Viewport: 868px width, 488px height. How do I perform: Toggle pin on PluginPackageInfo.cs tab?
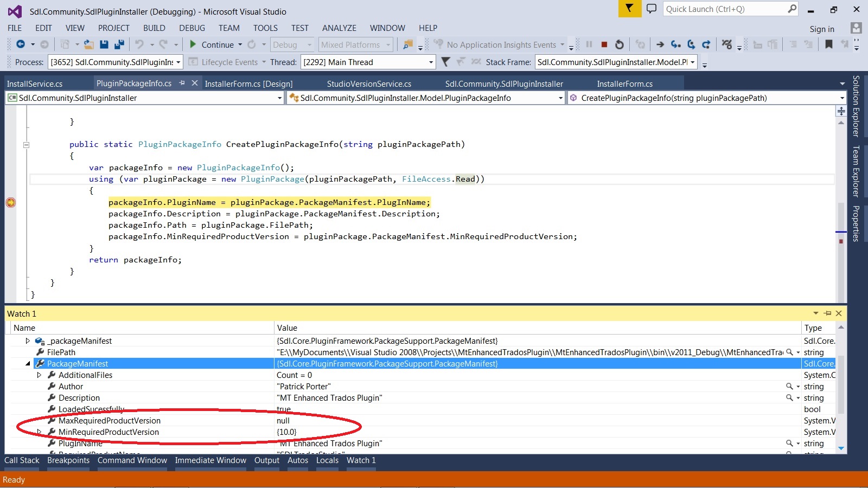pos(182,83)
